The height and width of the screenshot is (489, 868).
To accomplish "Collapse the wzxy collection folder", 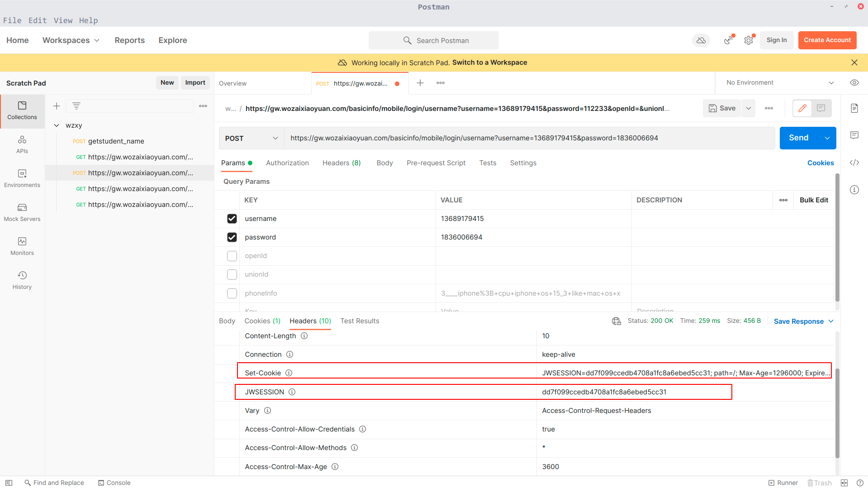I will [x=57, y=125].
